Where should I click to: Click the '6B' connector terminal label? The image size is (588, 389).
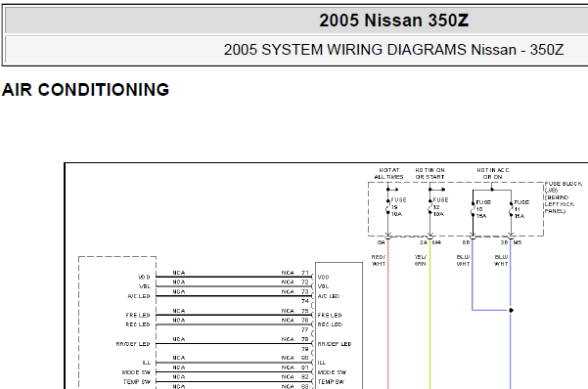(x=466, y=242)
